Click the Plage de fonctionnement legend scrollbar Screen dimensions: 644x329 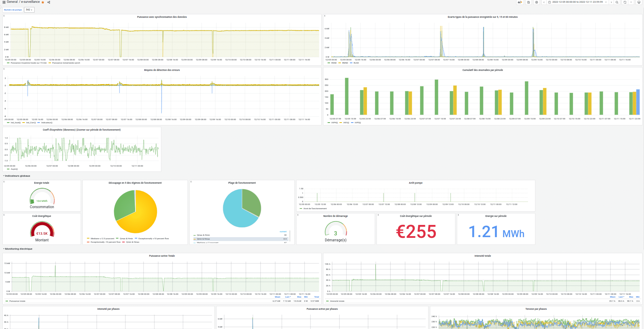coord(290,236)
